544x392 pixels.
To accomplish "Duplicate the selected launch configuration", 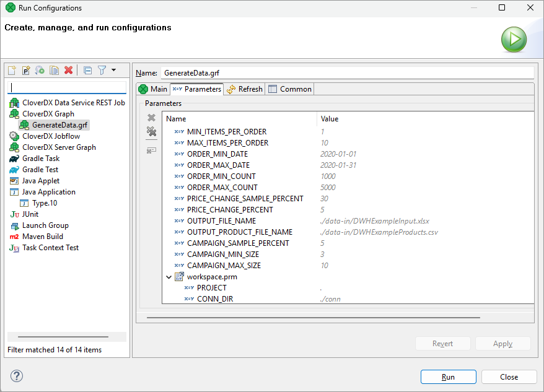I will coord(53,70).
